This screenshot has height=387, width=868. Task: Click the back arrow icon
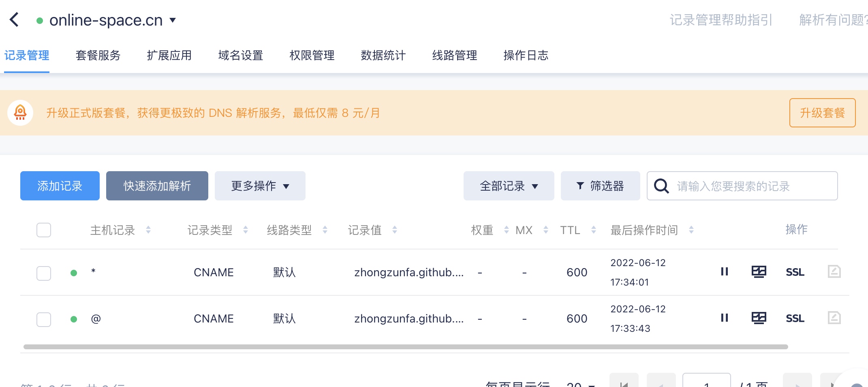coord(15,19)
